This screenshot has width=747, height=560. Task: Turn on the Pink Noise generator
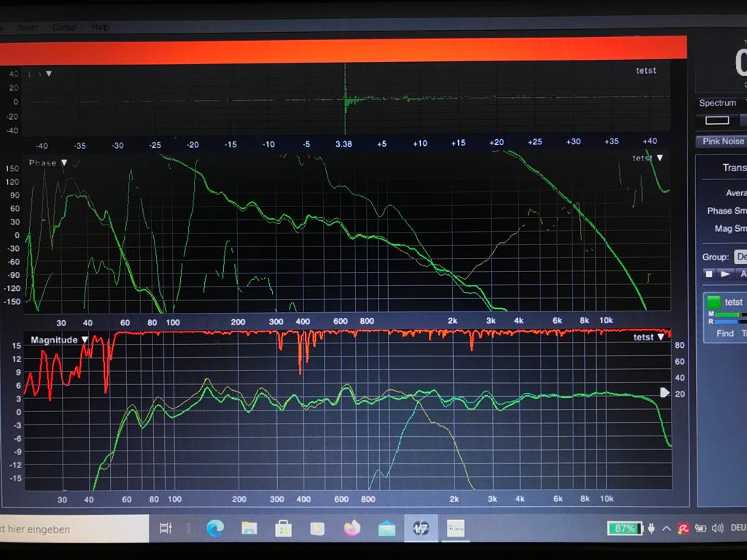point(722,141)
